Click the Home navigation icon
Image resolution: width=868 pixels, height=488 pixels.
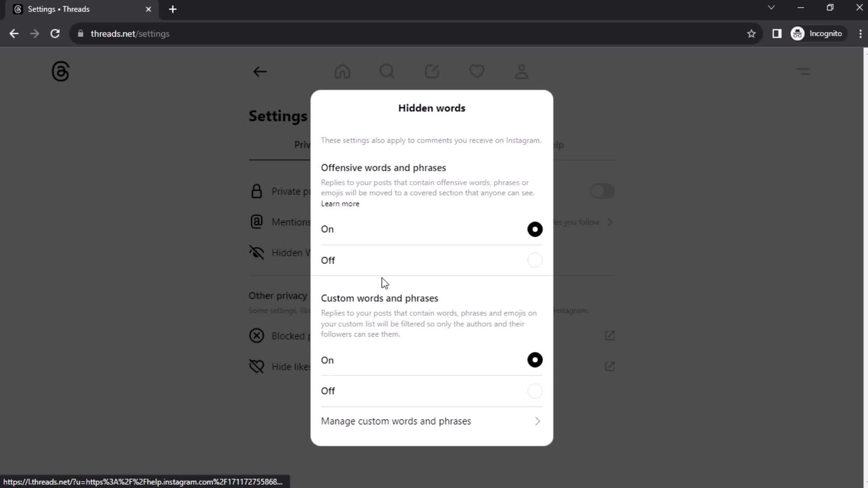(342, 71)
